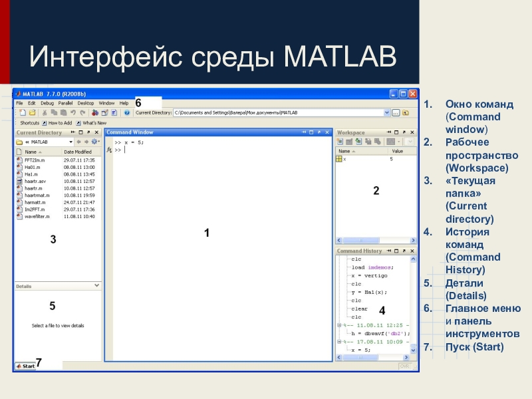Image resolution: width=532 pixels, height=399 pixels.
Task: Click Open variable icon in Workspace
Action: click(x=348, y=142)
